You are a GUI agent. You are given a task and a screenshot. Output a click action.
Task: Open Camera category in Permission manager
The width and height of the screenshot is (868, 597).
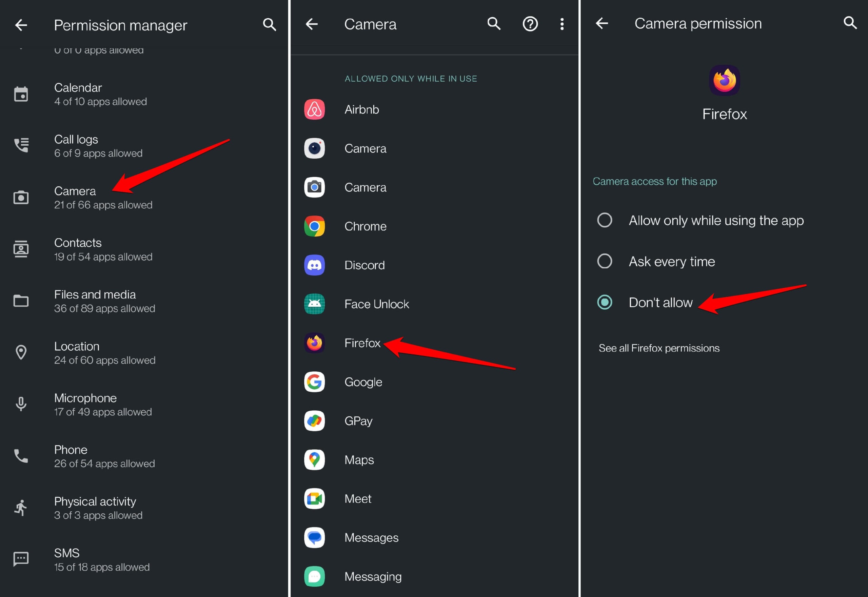(x=103, y=197)
